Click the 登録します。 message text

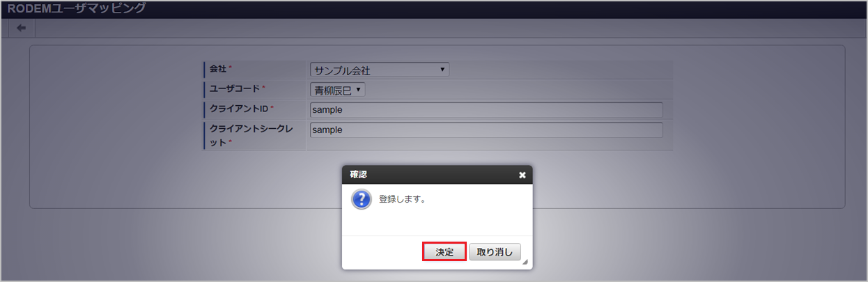(x=403, y=199)
